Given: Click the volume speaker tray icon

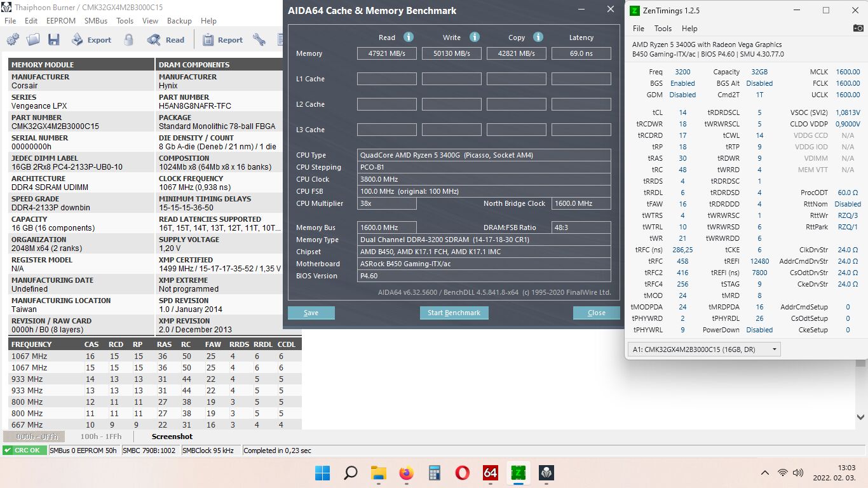Looking at the screenshot, I should [797, 473].
